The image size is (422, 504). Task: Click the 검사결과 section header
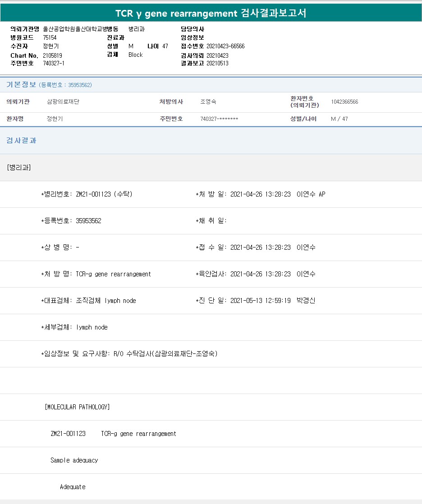click(x=21, y=141)
